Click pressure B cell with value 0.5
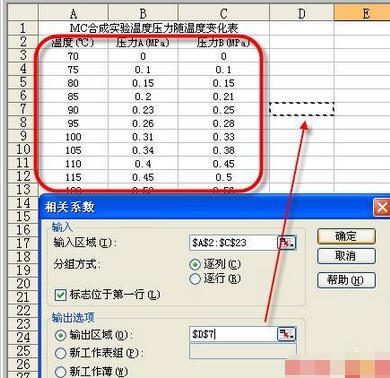Viewport: 390px width, 378px height. [x=224, y=177]
